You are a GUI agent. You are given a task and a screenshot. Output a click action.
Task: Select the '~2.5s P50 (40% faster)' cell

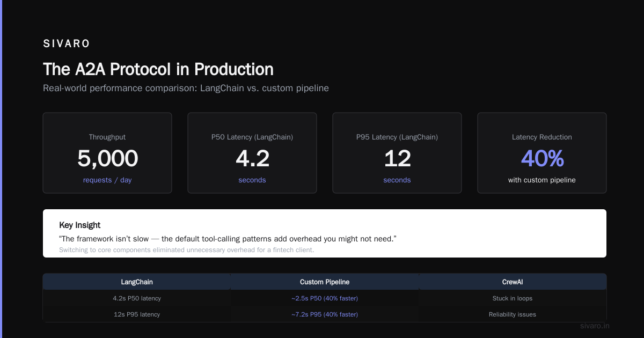coord(325,298)
